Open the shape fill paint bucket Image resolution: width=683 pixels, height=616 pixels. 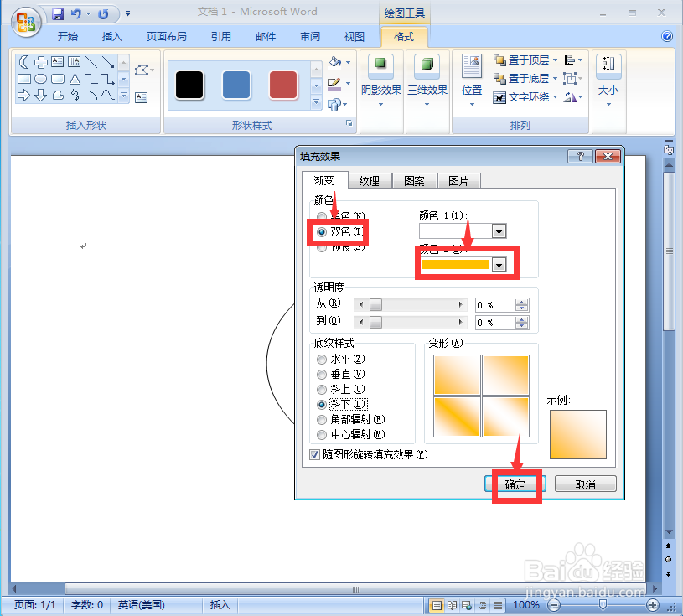pyautogui.click(x=335, y=62)
